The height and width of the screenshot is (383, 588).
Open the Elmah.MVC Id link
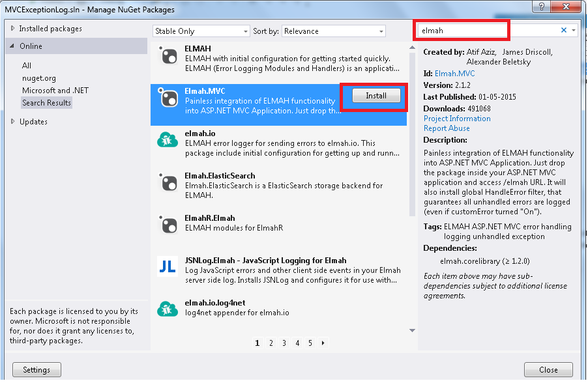454,74
